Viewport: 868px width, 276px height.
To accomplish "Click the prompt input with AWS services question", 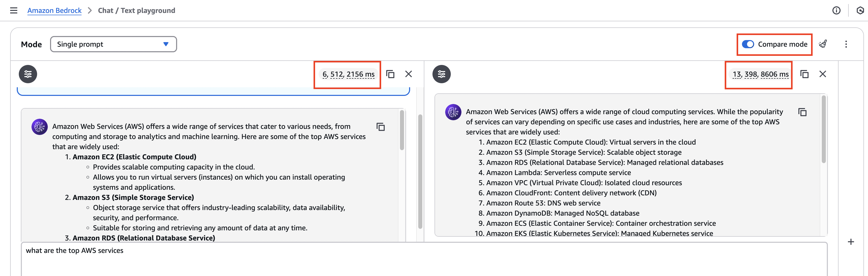I will coord(424,259).
